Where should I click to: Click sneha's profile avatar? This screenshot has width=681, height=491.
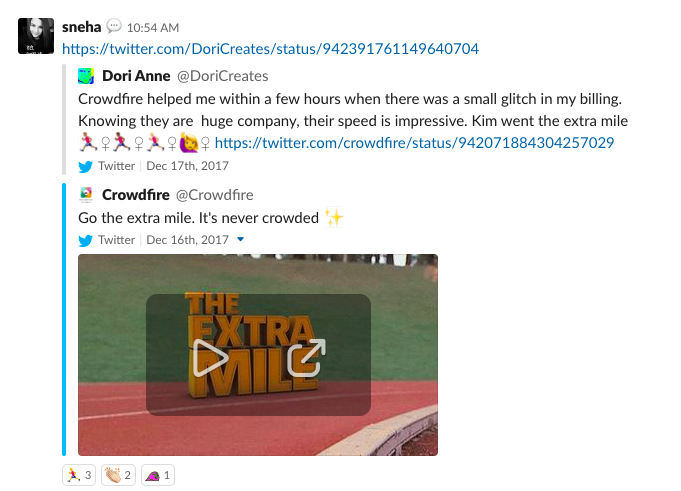37,35
